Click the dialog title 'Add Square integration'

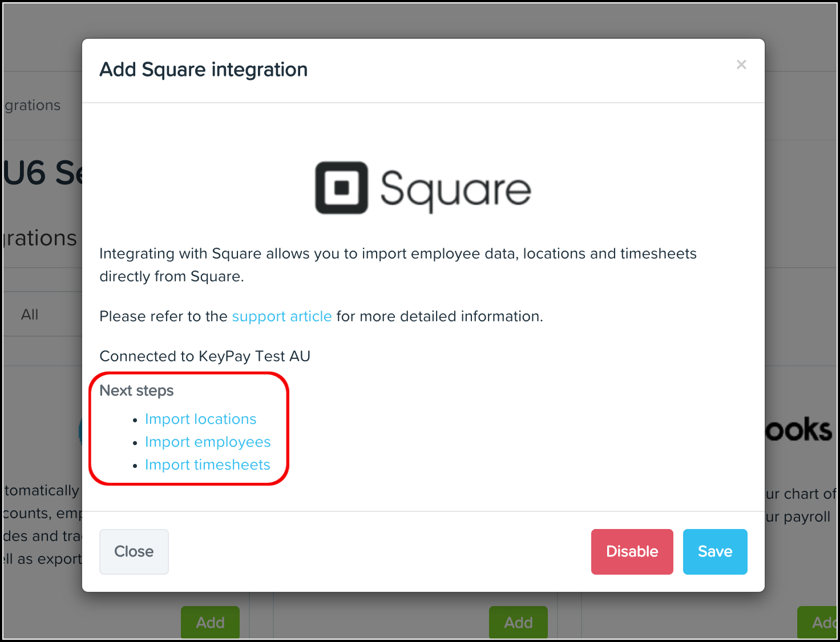tap(204, 70)
